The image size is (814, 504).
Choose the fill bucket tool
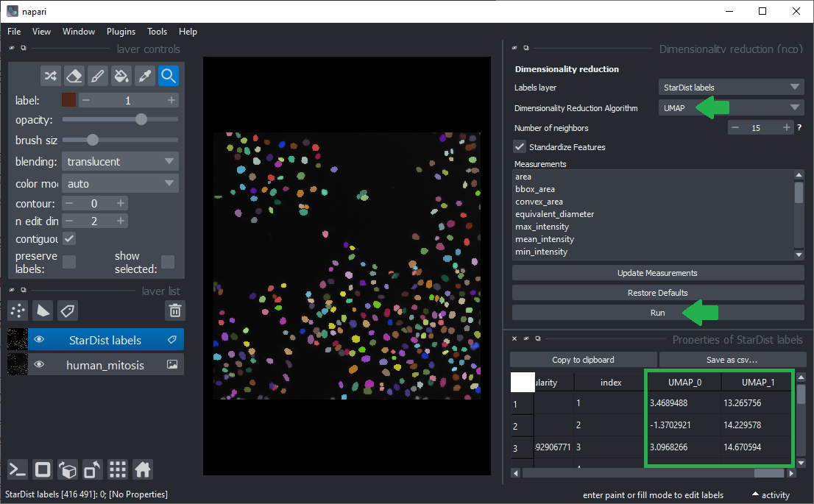(x=121, y=76)
